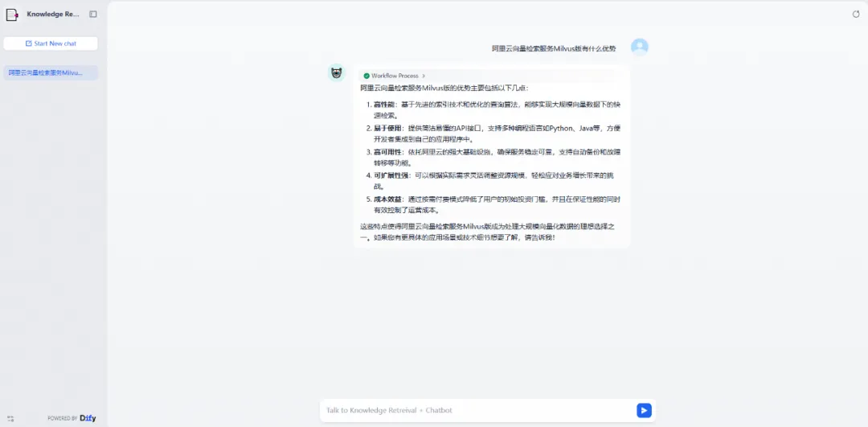Click the 高可用性 bullet point text
868x427 pixels.
pos(497,158)
